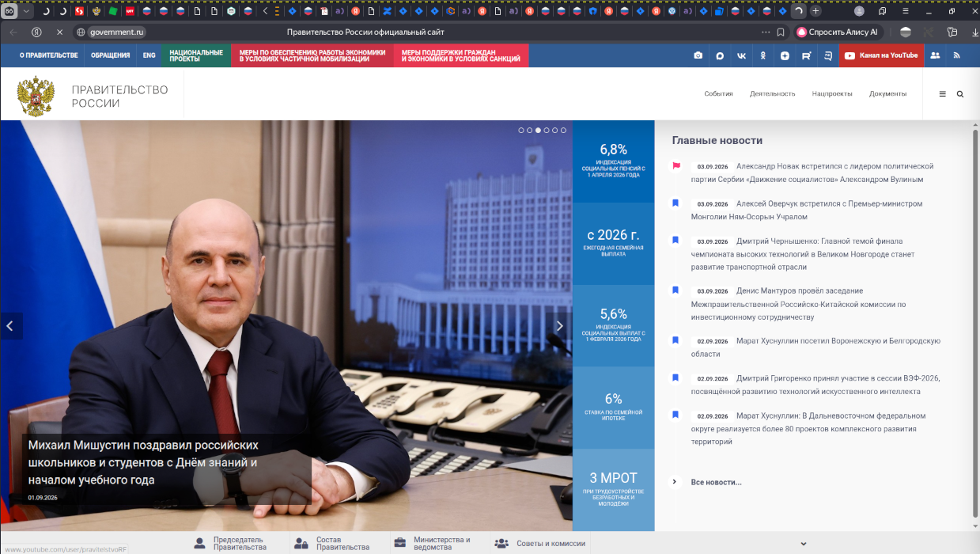Click the bookmark icon in address bar
The width and height of the screenshot is (980, 554).
point(781,32)
